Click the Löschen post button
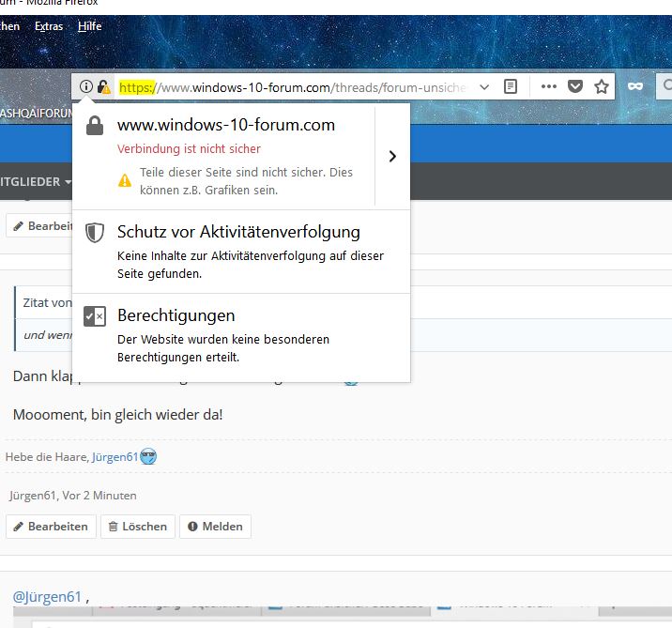Screen dimensions: 672x628 click(138, 527)
